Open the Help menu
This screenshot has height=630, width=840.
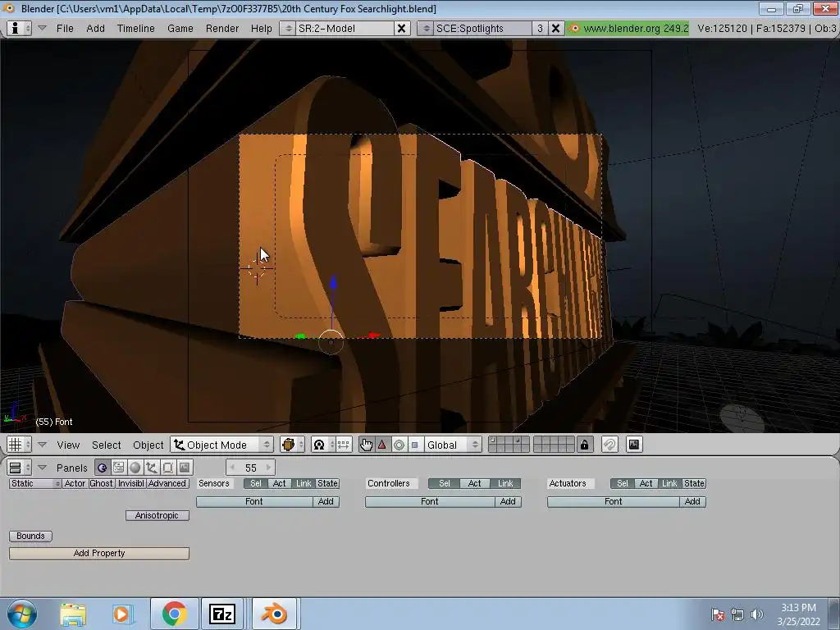coord(261,29)
